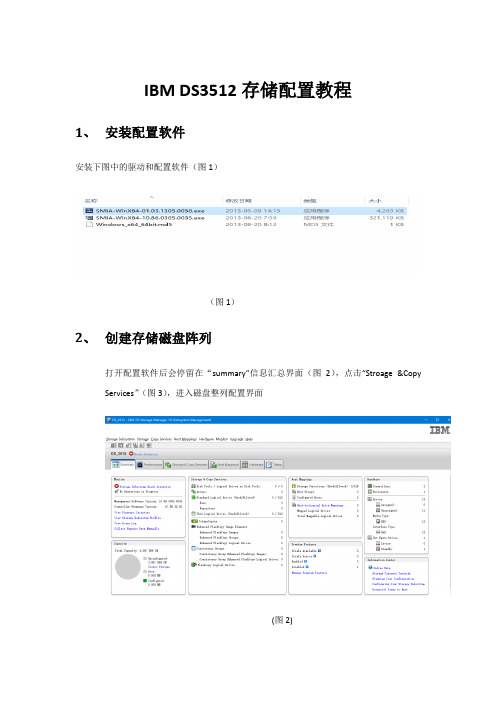
Task: Click Collect Support Data Manually link
Action: [x=137, y=528]
